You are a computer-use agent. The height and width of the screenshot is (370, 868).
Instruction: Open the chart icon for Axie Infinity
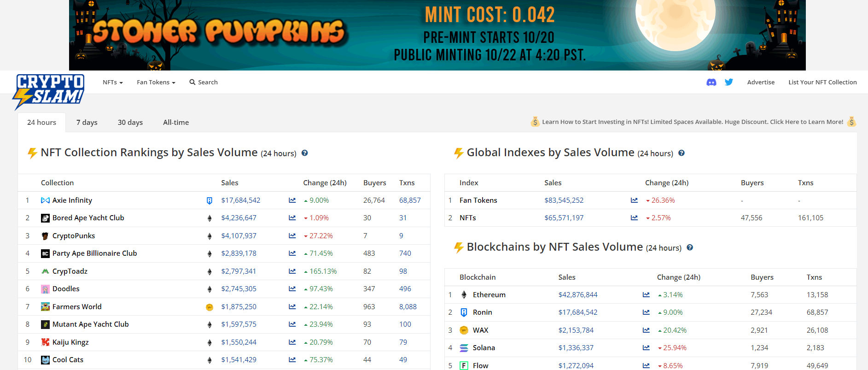[x=292, y=200]
